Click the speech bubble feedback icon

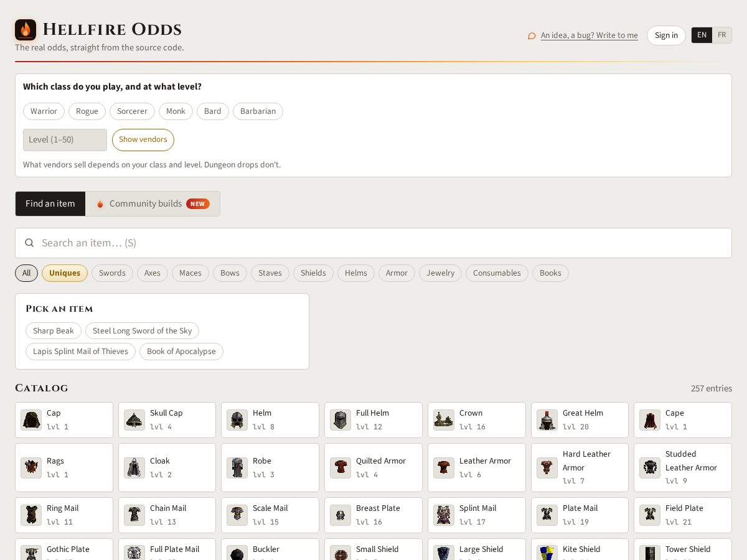[x=532, y=36]
